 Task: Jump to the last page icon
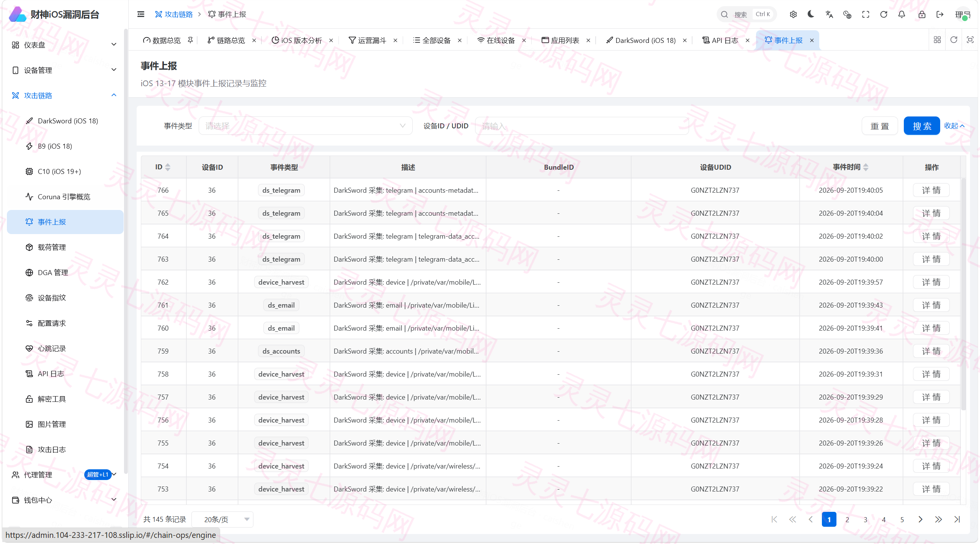coord(957,519)
